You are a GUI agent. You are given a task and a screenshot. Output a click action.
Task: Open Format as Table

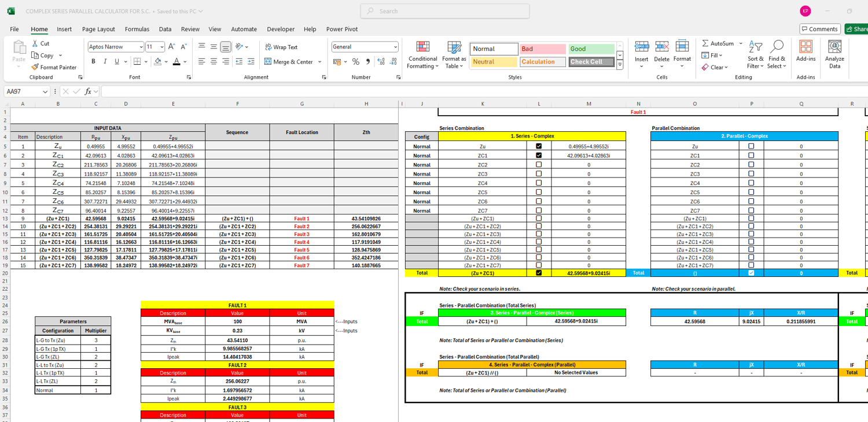(x=454, y=55)
